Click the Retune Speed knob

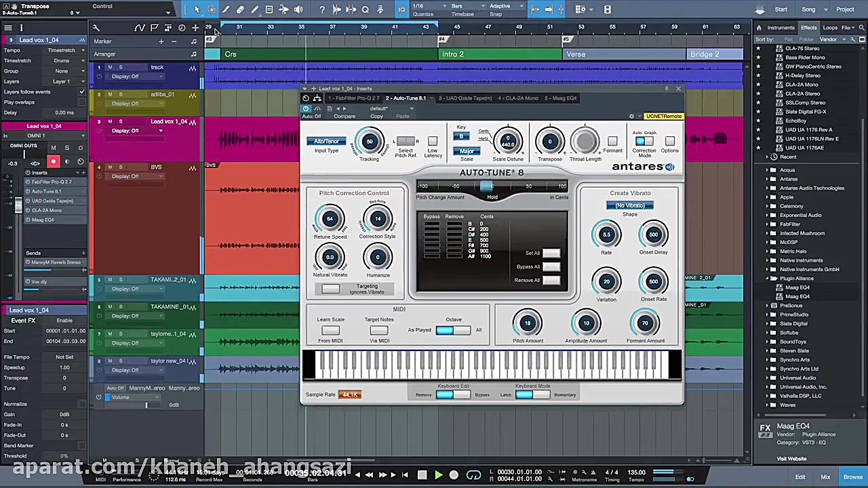(x=330, y=219)
